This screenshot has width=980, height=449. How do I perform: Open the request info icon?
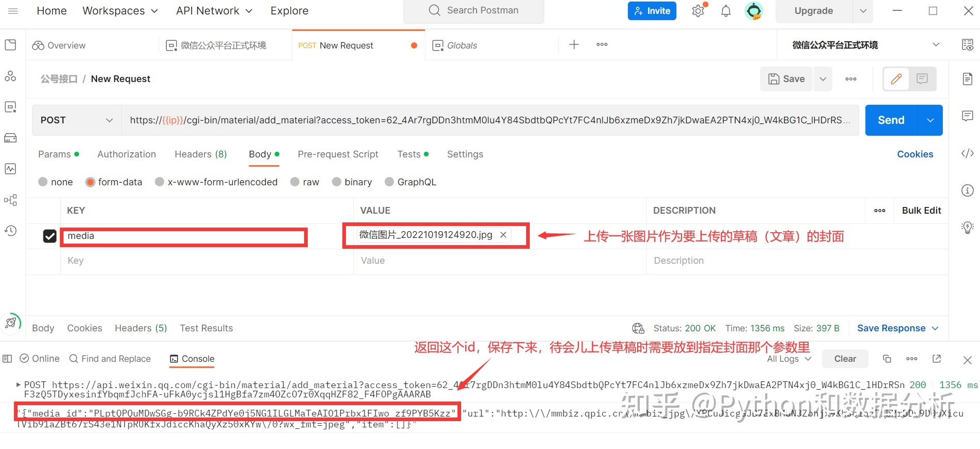tap(968, 190)
